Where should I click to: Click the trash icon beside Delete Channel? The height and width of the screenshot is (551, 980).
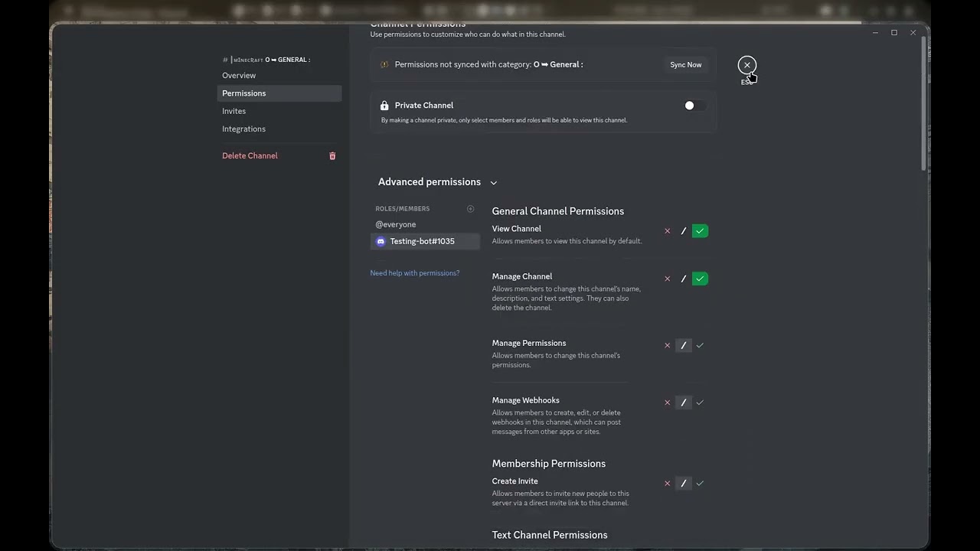click(332, 155)
